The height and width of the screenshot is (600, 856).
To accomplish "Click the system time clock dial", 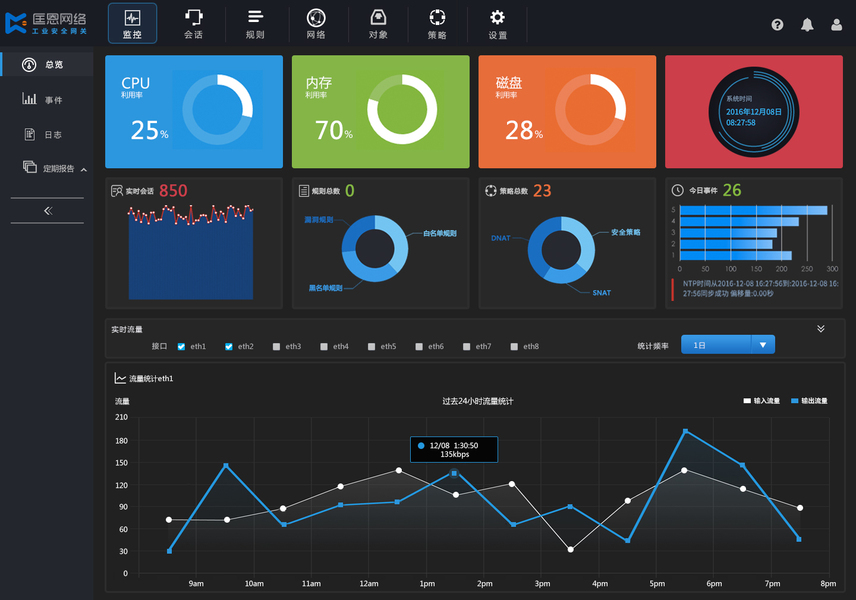I will click(754, 112).
